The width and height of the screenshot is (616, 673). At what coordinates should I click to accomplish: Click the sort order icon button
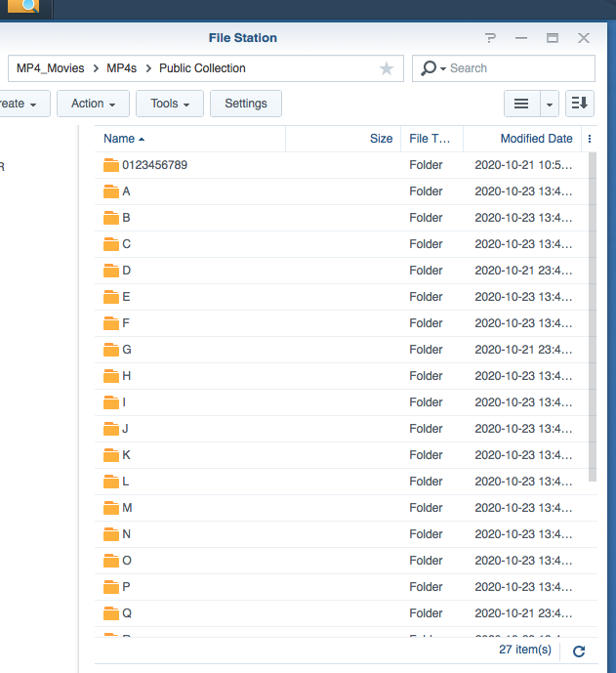tap(580, 104)
